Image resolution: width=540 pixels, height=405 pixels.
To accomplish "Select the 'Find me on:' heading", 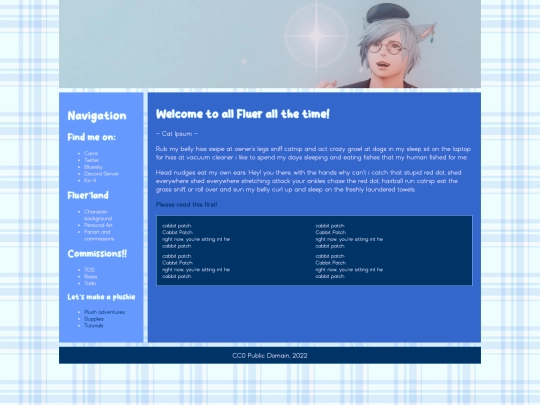I will pos(92,137).
